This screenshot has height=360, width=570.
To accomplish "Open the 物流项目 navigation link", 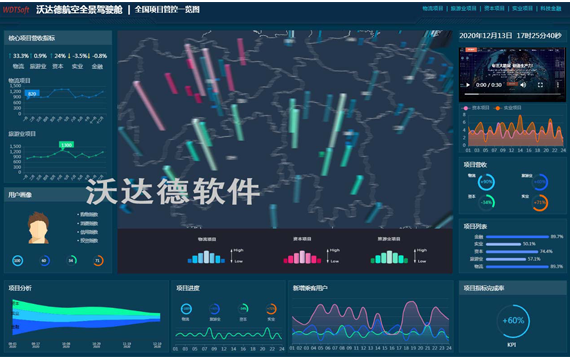I will click(433, 8).
